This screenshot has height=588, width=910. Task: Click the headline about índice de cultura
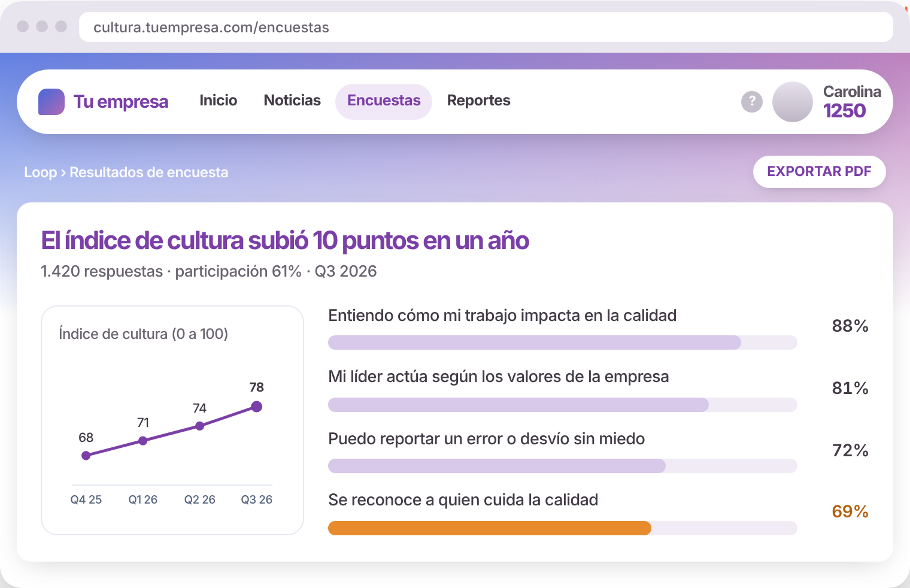click(285, 241)
